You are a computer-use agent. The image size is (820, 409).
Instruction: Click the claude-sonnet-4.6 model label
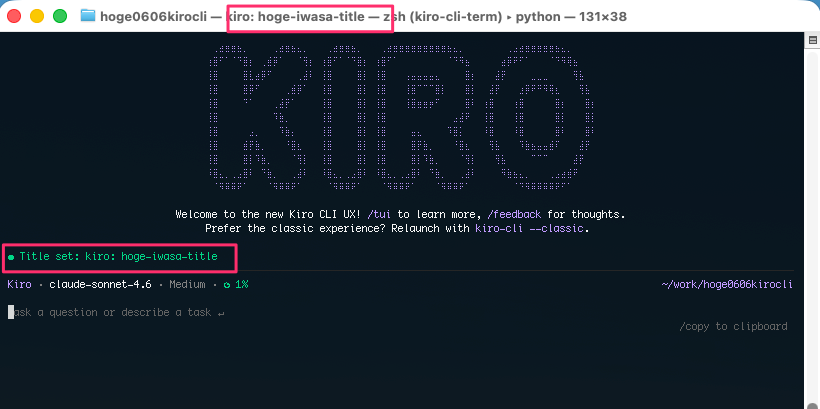[x=100, y=285]
